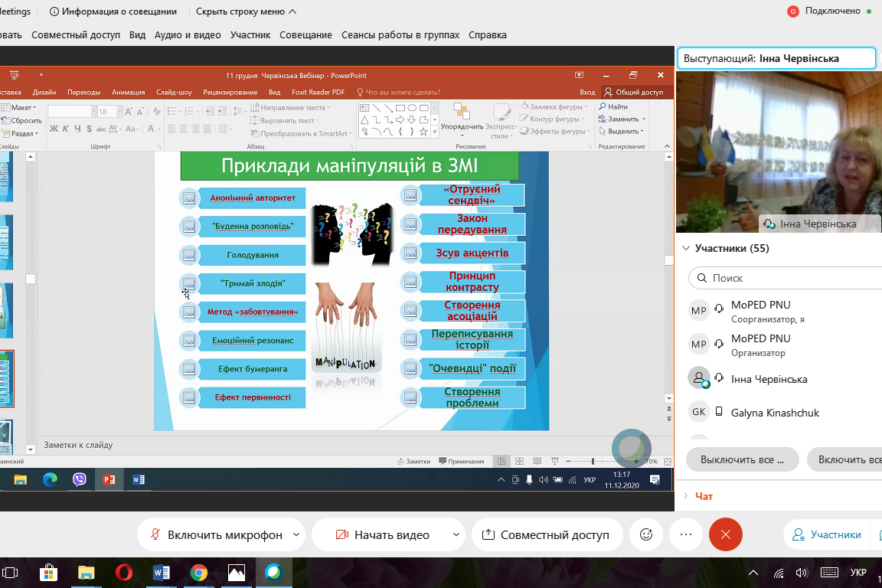Open the Аудио и видео menu
Viewport: 882px width, 588px height.
click(188, 35)
